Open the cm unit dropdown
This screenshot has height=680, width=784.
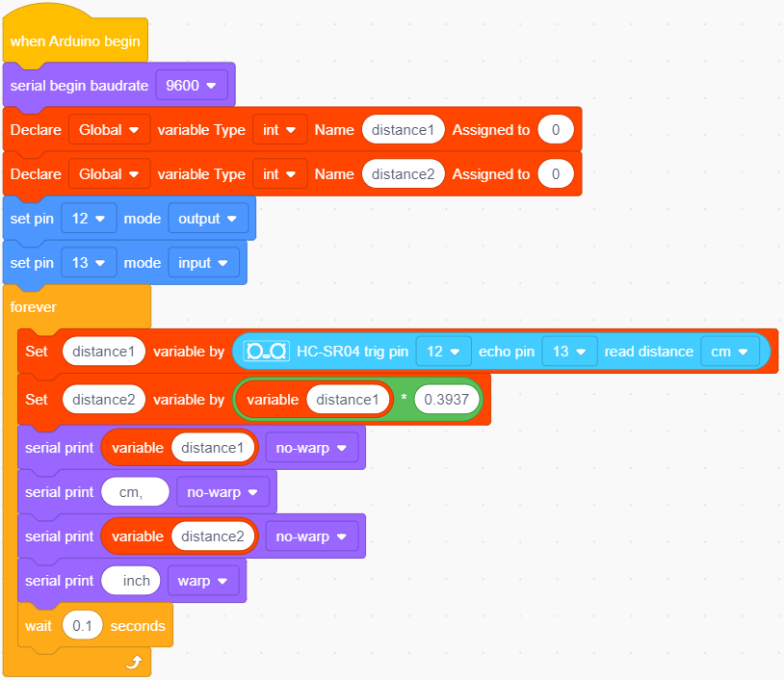tap(730, 352)
